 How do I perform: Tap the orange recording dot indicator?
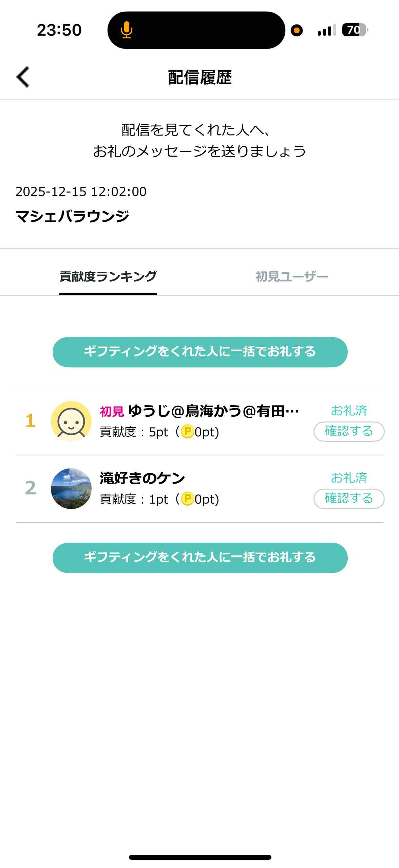click(x=297, y=30)
